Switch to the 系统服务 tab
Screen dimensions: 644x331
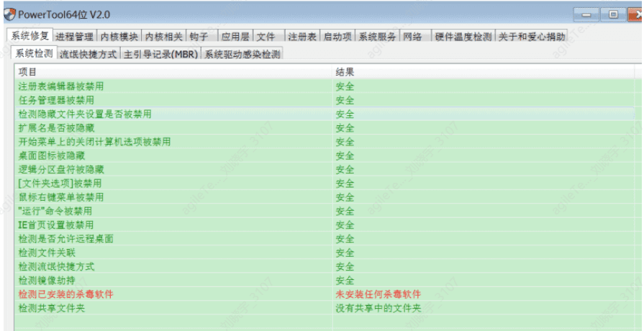[378, 37]
